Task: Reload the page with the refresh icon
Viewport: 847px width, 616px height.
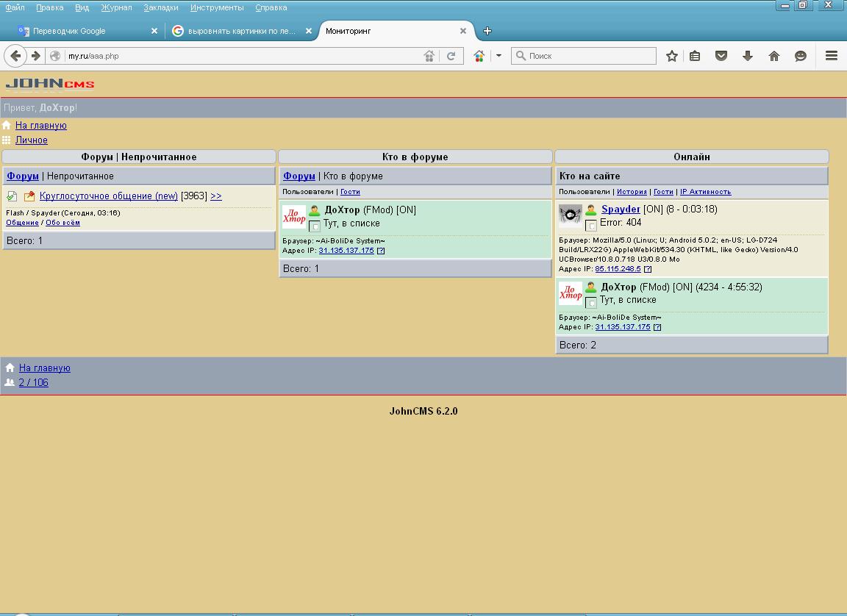Action: (x=451, y=56)
